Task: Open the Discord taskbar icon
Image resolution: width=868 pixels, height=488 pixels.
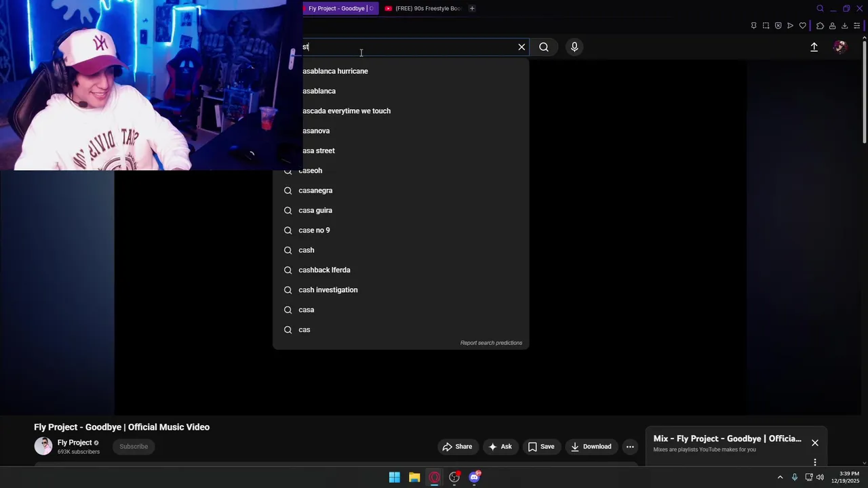Action: [475, 477]
